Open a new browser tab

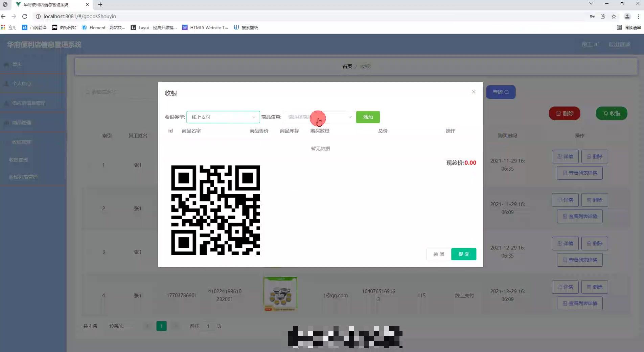100,4
